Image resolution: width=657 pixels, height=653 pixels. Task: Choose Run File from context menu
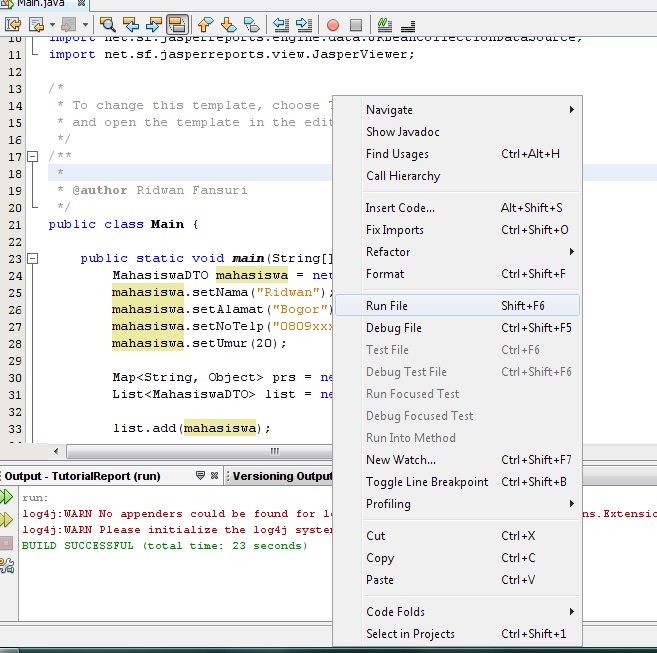pyautogui.click(x=387, y=306)
